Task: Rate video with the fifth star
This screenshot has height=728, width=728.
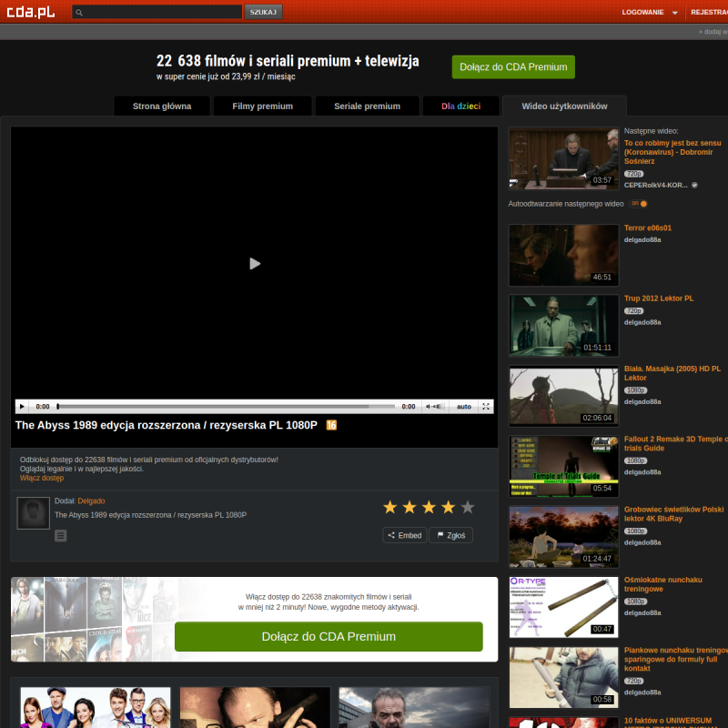Action: click(468, 507)
